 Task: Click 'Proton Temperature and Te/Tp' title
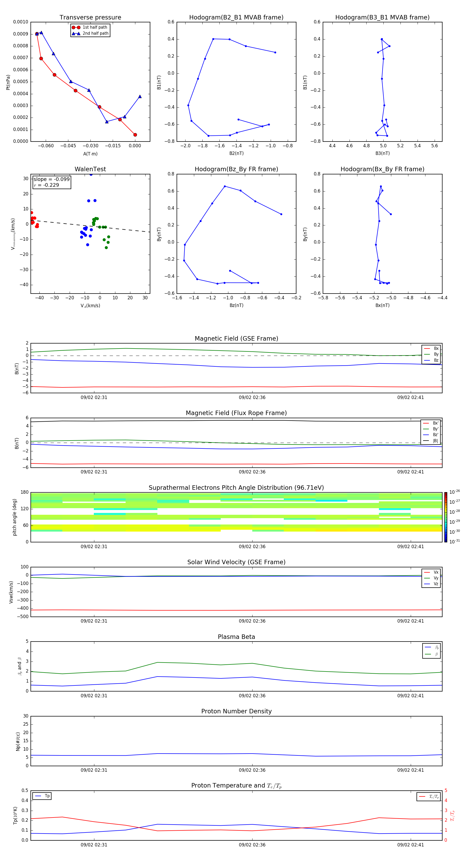pos(236,785)
